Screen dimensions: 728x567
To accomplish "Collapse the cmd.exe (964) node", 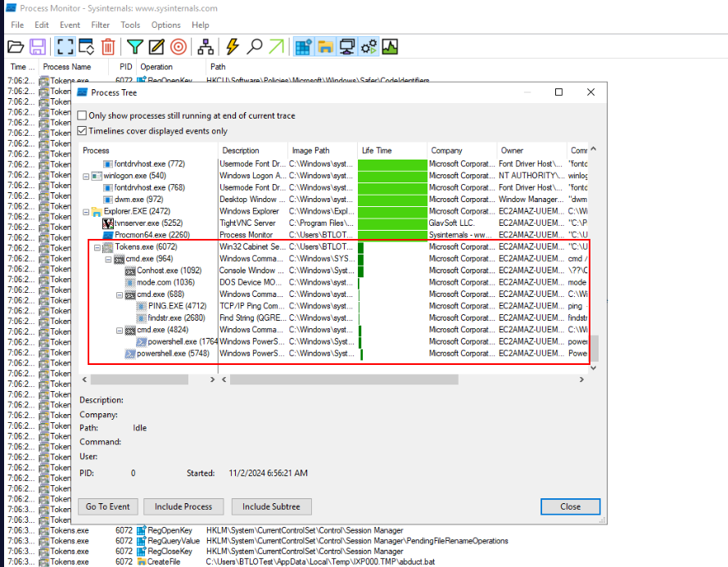I will (x=108, y=259).
